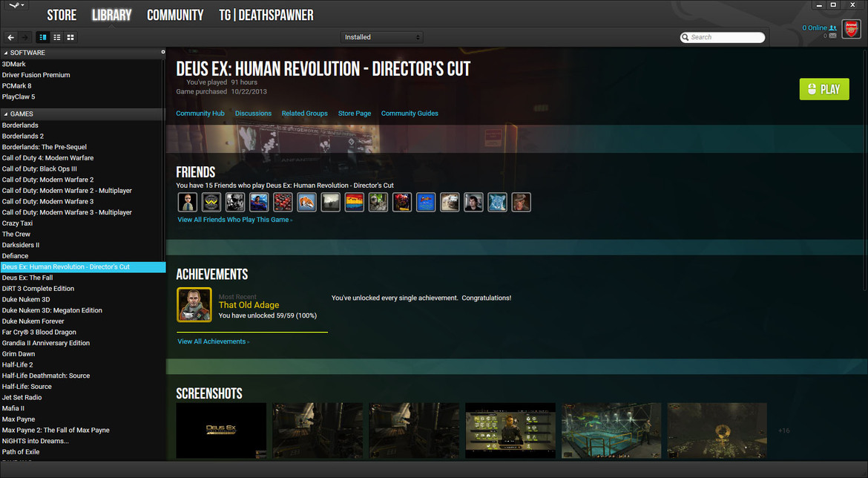Select 3DMark in the software list
The width and height of the screenshot is (868, 478).
click(x=82, y=65)
